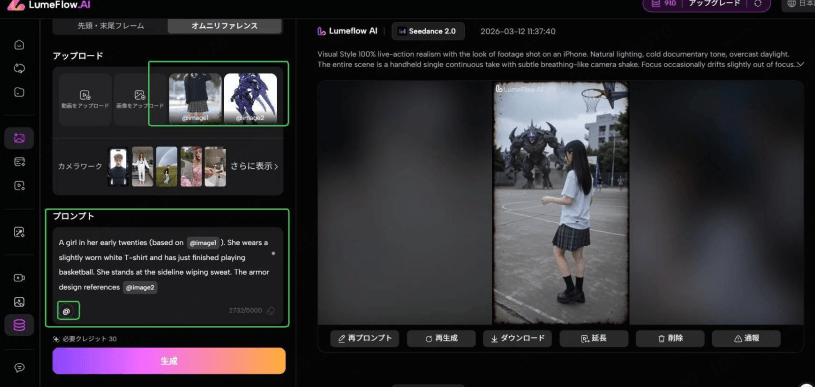Expand the full prompt description chevron

800,64
